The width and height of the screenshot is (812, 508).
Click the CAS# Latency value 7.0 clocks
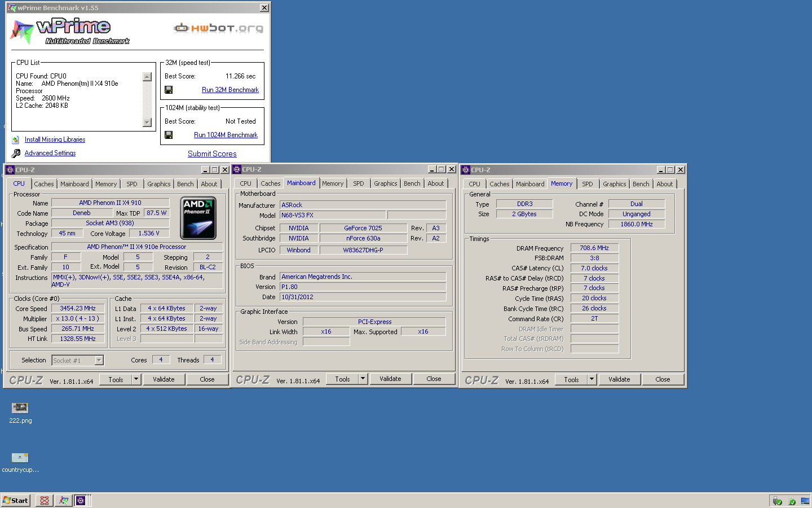[594, 268]
